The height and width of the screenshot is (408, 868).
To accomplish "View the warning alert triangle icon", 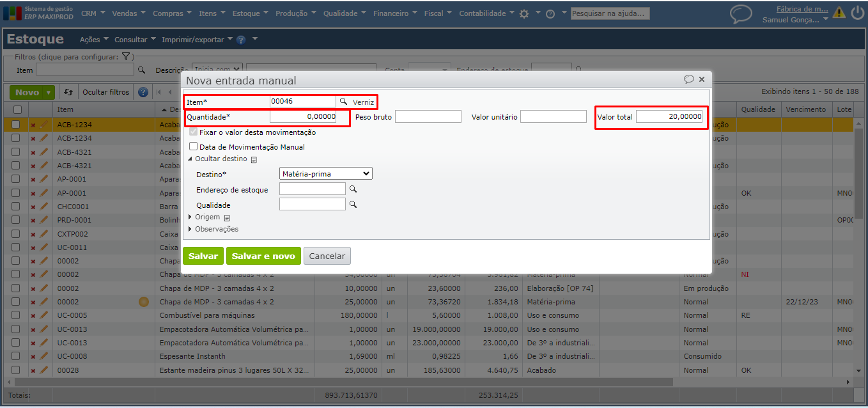I will 839,12.
